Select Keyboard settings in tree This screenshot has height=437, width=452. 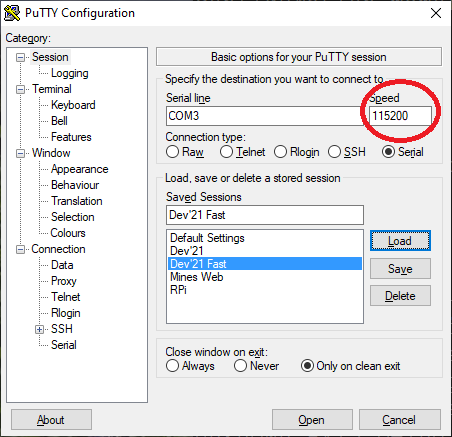click(73, 105)
